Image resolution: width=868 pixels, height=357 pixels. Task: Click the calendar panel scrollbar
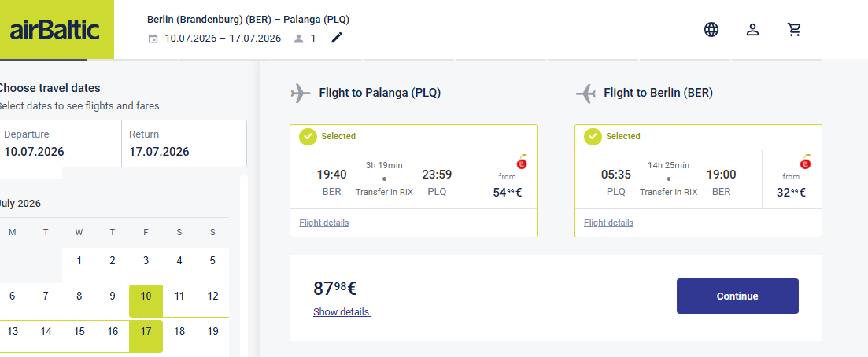tap(244, 267)
